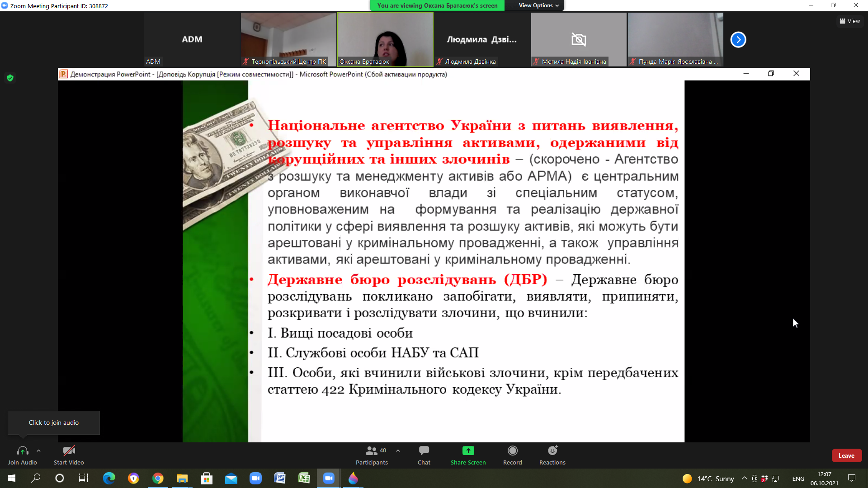This screenshot has height=488, width=868.
Task: Open the first Zoom icon on taskbar
Action: pos(255,478)
